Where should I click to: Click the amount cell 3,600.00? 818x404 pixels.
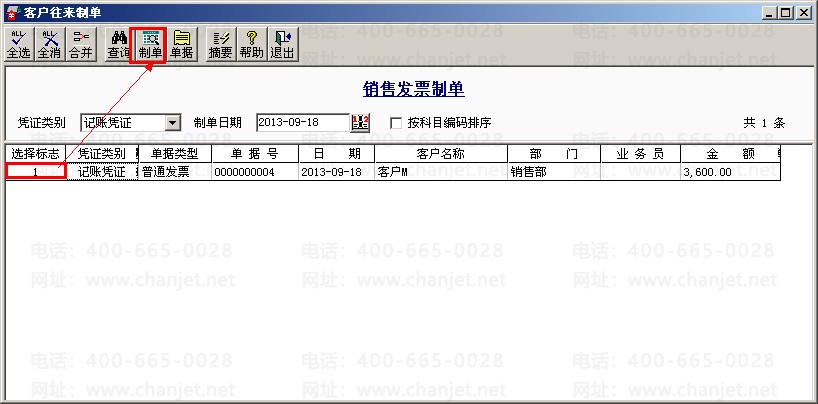pyautogui.click(x=730, y=172)
